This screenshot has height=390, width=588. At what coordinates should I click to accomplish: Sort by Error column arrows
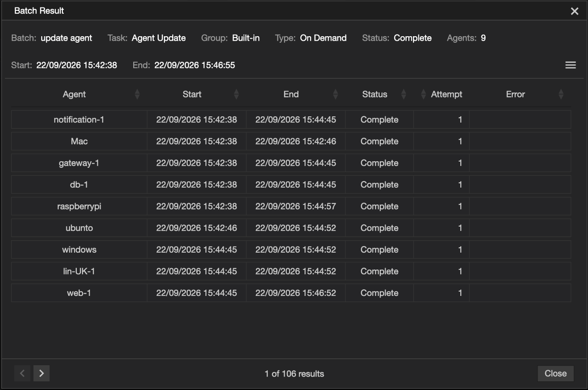click(561, 94)
